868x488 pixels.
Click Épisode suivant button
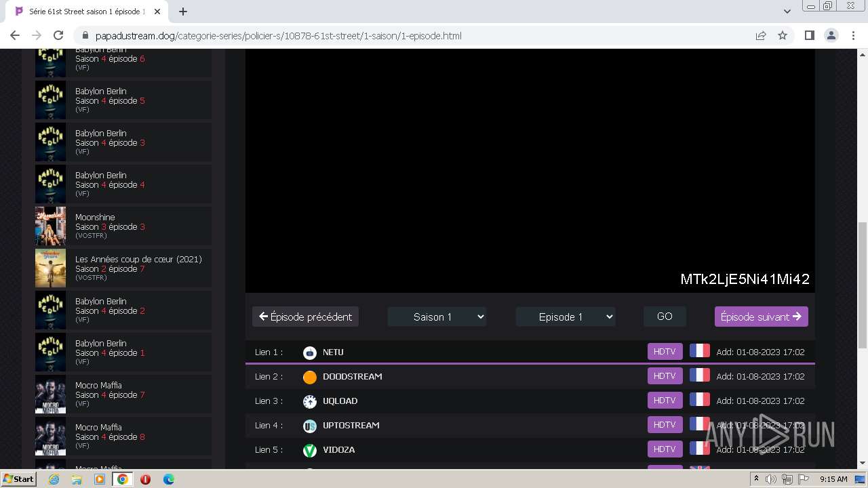pyautogui.click(x=761, y=317)
